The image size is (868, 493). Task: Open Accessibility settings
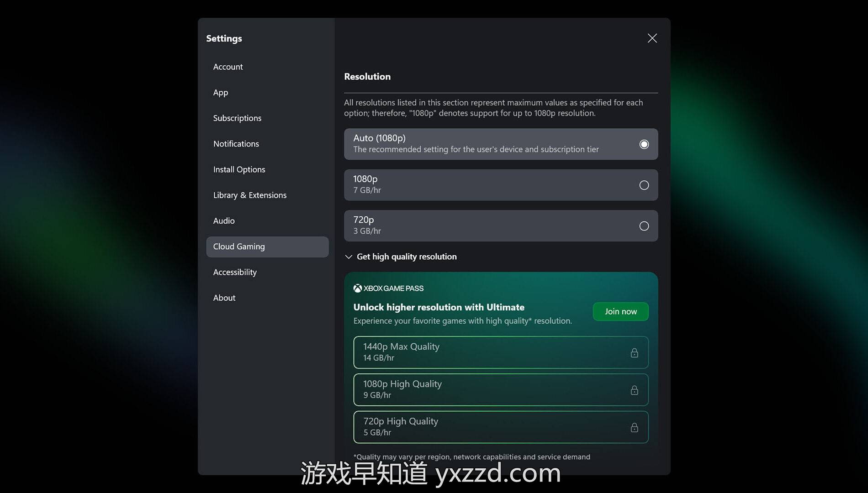click(x=235, y=272)
